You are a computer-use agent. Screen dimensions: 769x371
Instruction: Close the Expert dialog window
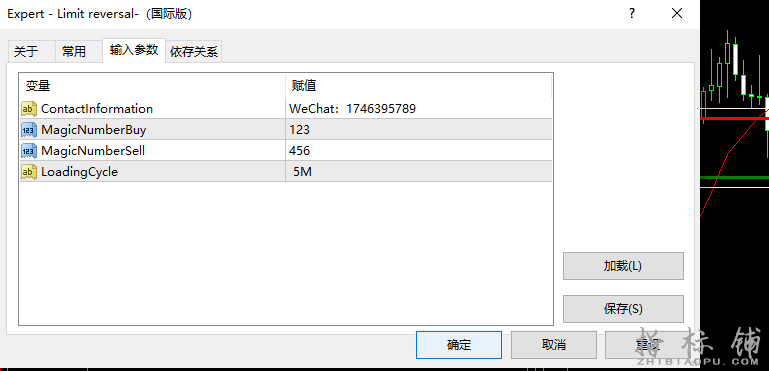[x=677, y=14]
